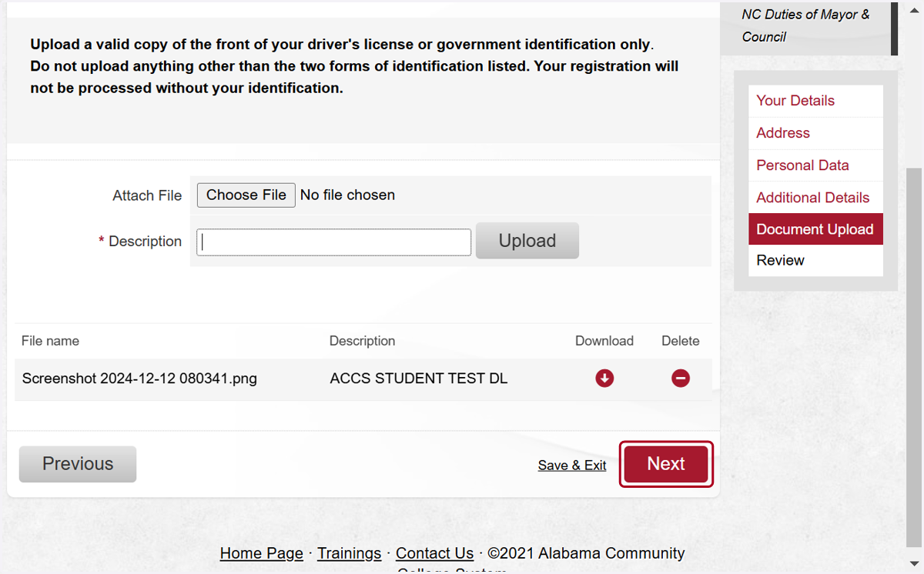Click the Contact Us footer link

tap(434, 553)
